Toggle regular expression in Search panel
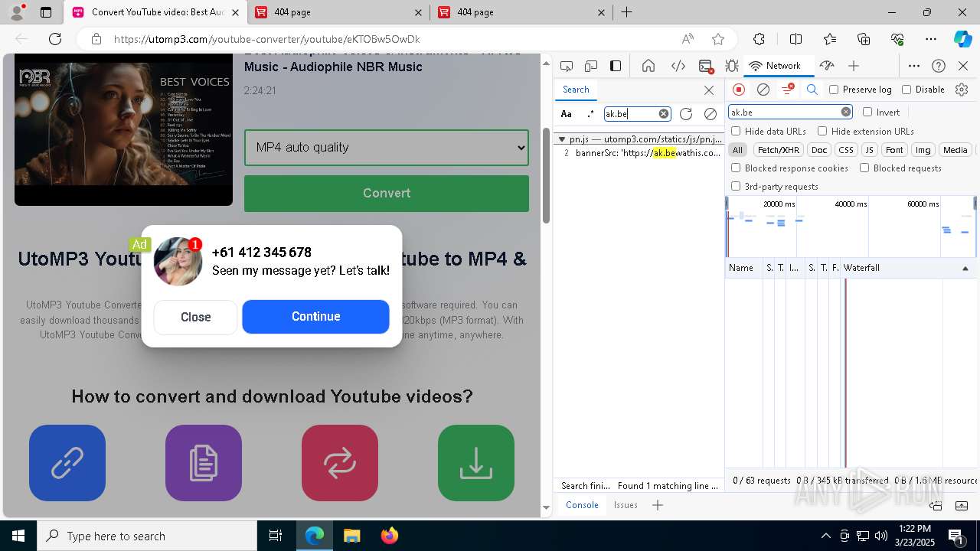 [590, 114]
